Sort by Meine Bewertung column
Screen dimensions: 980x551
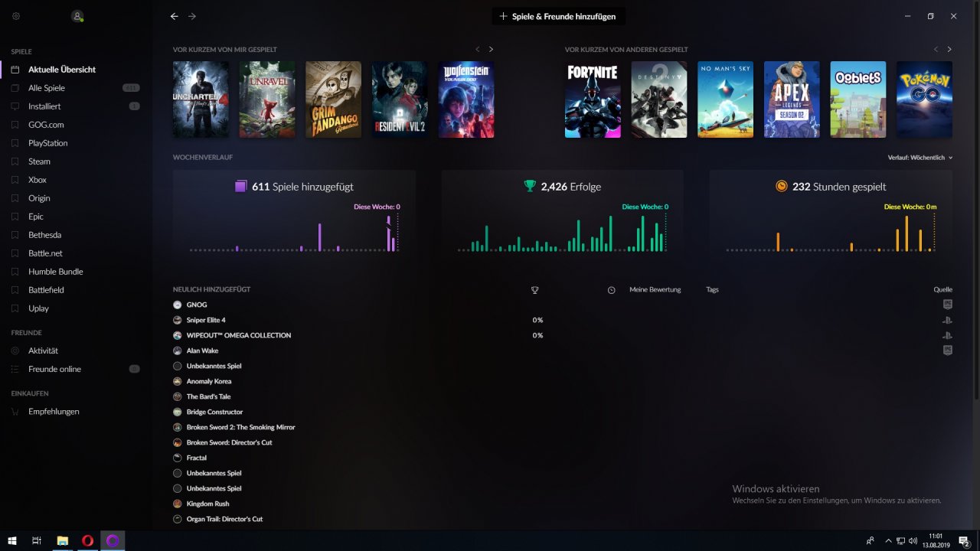(655, 290)
